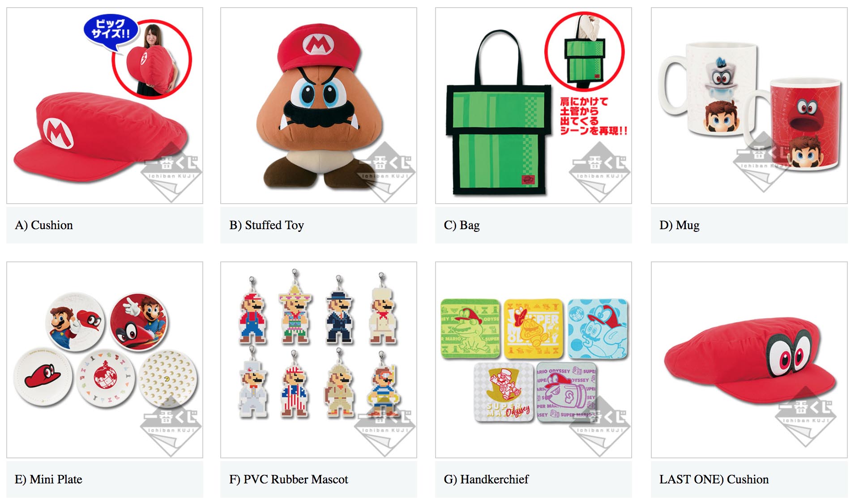Image resolution: width=855 pixels, height=504 pixels.
Task: Click the 'LAST ONE) Cushion' caption
Action: (x=714, y=479)
